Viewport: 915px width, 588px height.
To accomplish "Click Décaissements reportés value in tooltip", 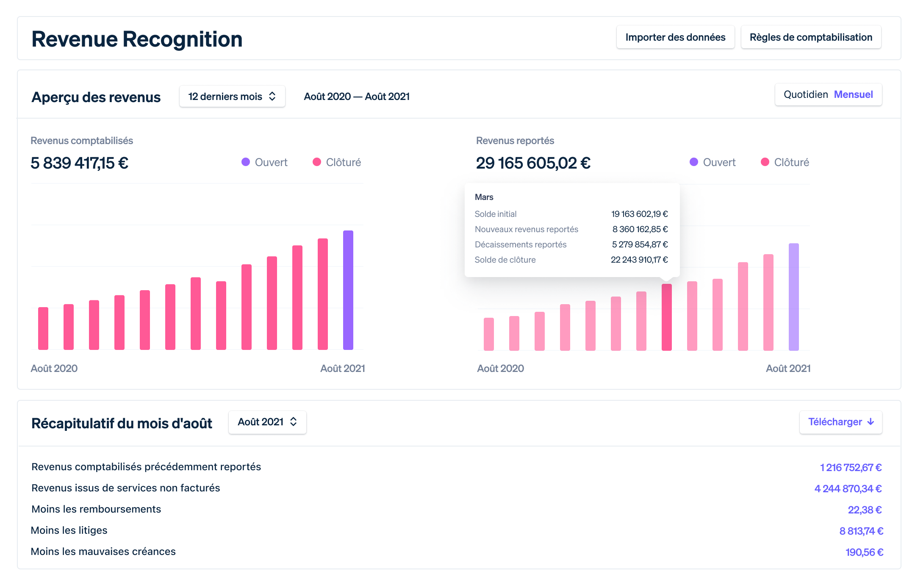I will point(640,244).
